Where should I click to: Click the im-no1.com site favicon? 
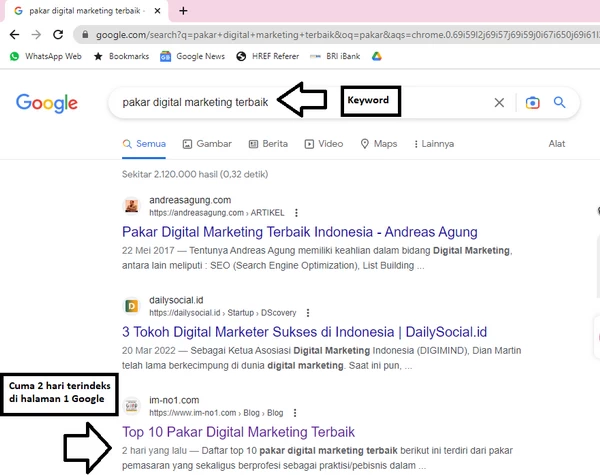click(132, 406)
